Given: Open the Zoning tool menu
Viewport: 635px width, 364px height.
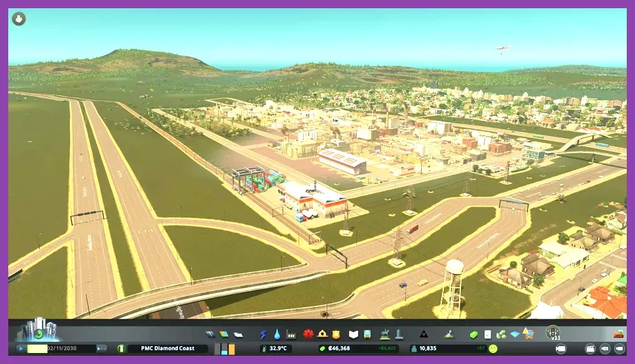Looking at the screenshot, I should click(224, 334).
